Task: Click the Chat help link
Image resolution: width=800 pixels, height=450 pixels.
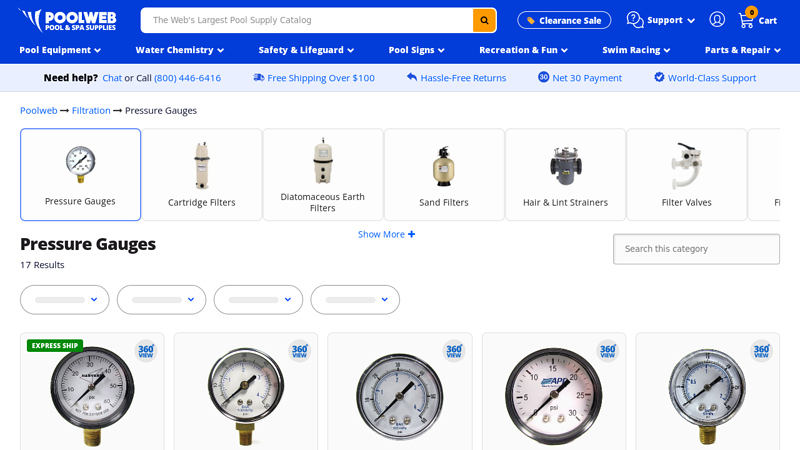Action: coord(112,78)
